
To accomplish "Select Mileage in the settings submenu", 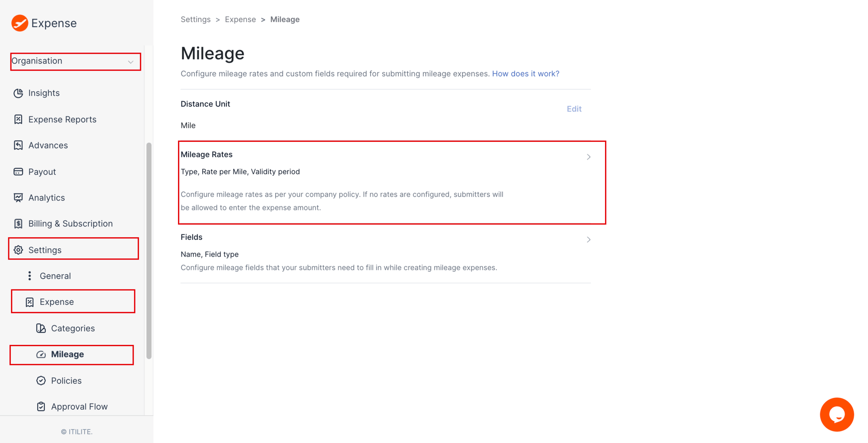I will click(68, 354).
